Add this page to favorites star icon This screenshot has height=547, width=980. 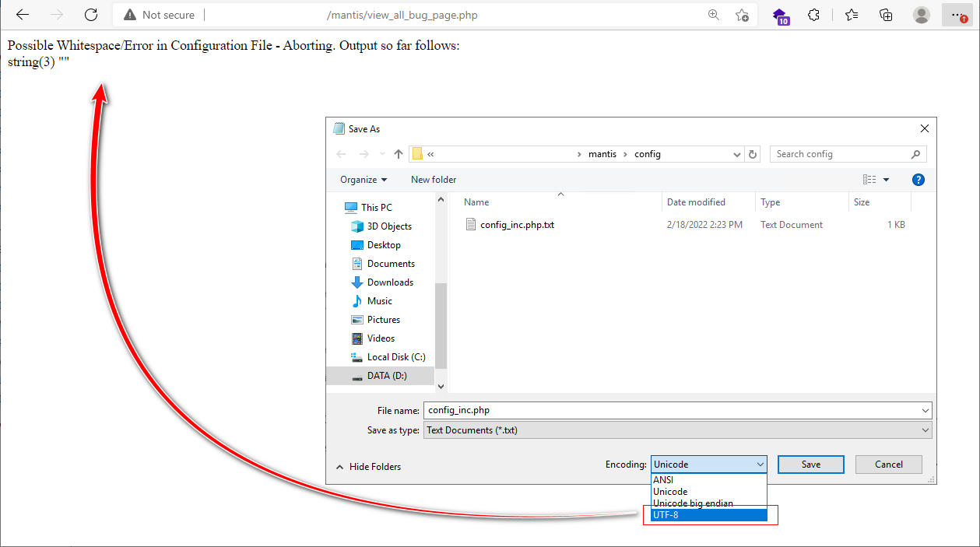pyautogui.click(x=742, y=15)
